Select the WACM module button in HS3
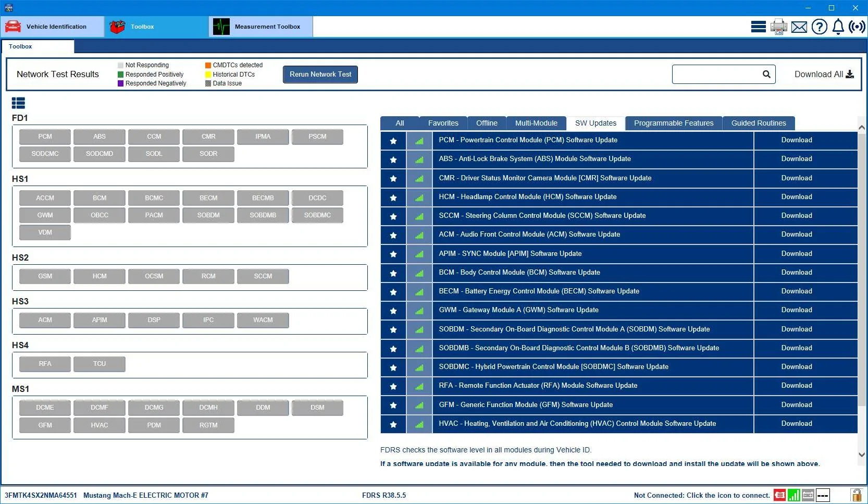868x504 pixels. pos(263,320)
